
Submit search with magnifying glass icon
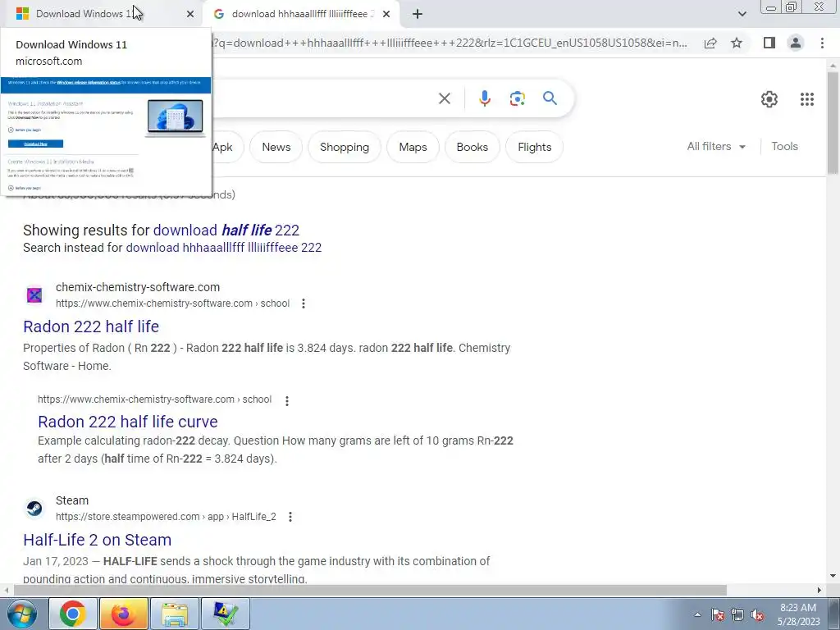[550, 98]
